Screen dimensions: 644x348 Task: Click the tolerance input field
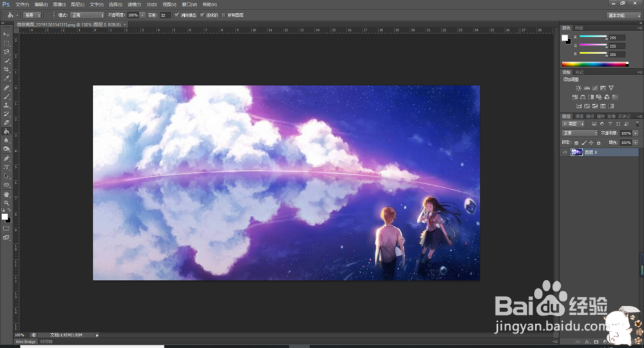(x=164, y=15)
